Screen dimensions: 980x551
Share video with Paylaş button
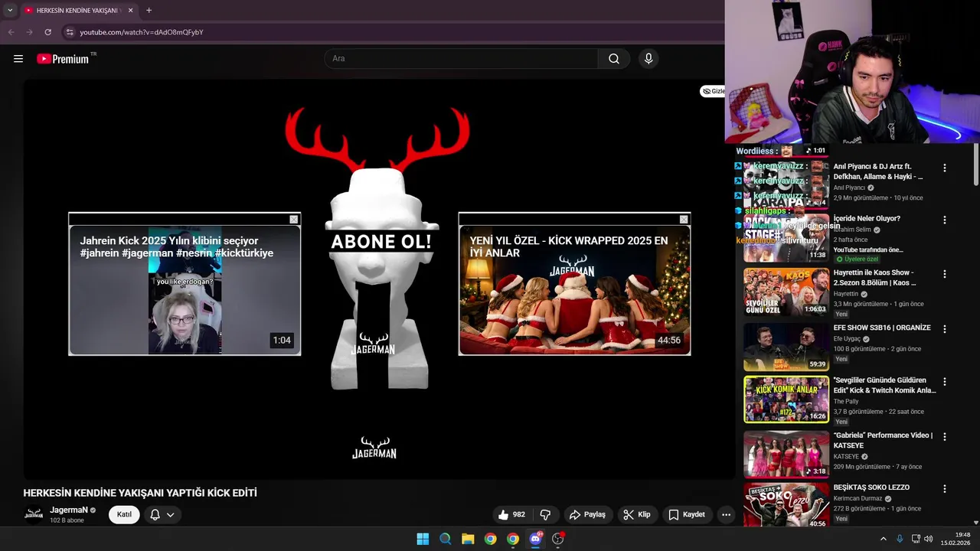(x=587, y=514)
